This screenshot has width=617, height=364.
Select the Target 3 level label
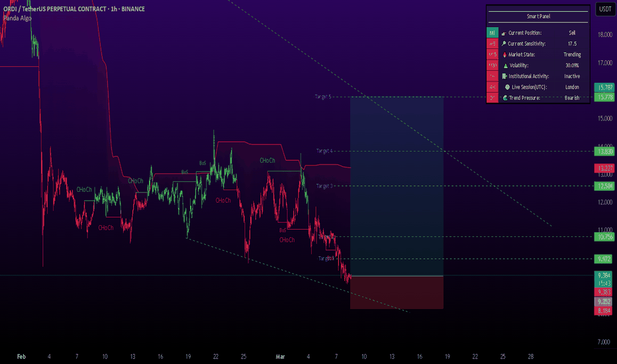click(x=324, y=186)
